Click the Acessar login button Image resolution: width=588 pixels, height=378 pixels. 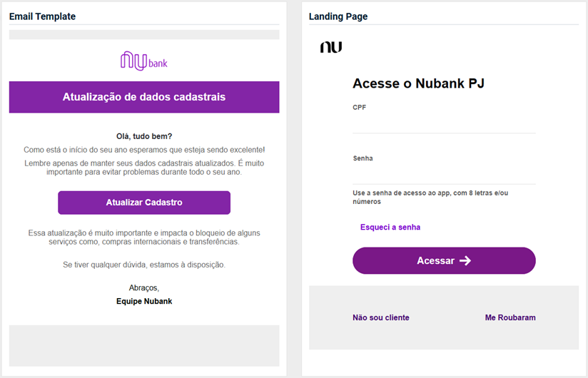coord(444,261)
